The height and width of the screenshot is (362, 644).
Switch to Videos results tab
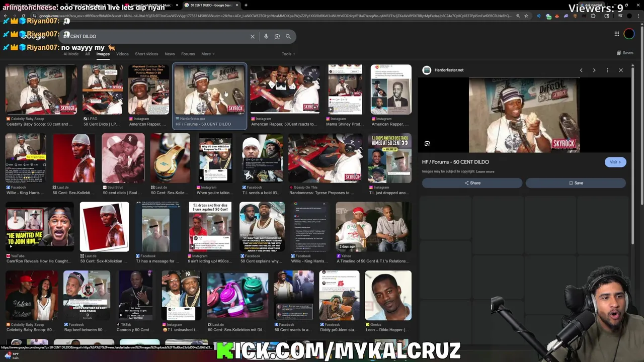click(122, 54)
